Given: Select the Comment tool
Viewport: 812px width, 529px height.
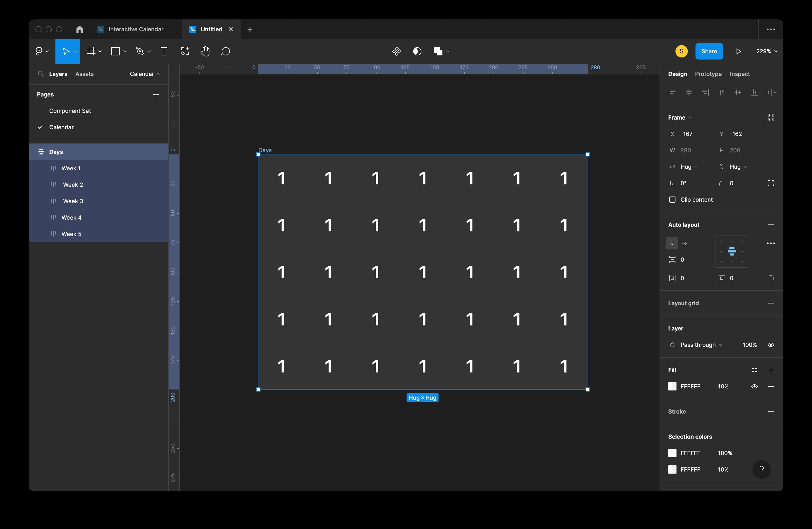Looking at the screenshot, I should [x=226, y=52].
